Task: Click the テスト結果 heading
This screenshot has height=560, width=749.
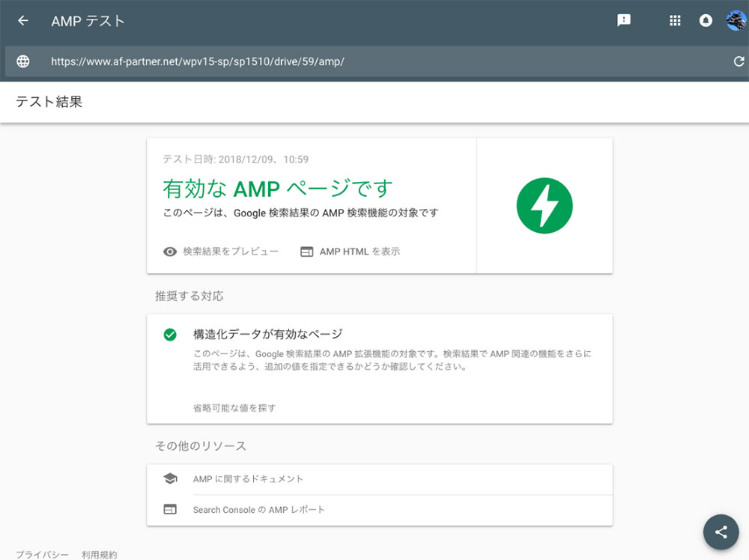Action: coord(49,102)
